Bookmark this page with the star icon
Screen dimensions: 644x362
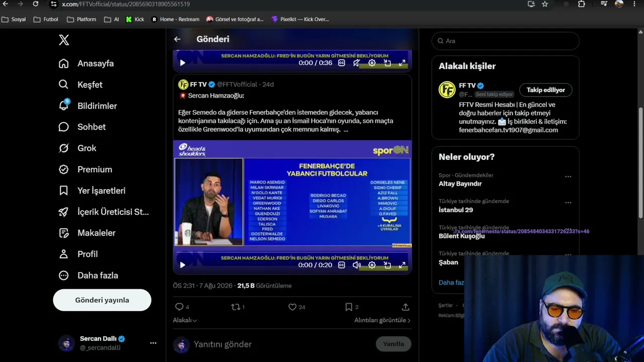[545, 4]
